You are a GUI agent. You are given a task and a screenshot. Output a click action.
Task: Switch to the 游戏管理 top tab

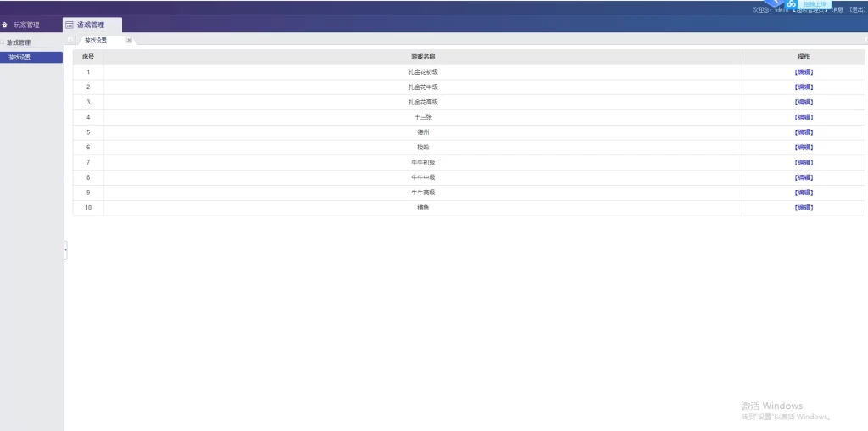point(92,25)
